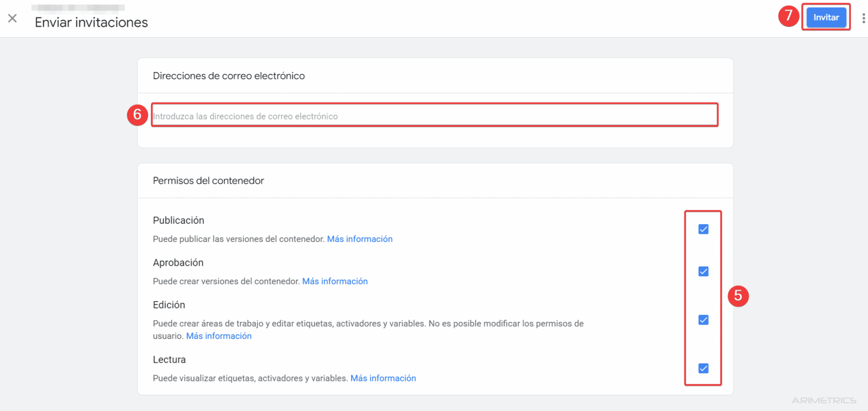Follow the Más información link for Lectura
The height and width of the screenshot is (411, 868).
pyautogui.click(x=383, y=378)
